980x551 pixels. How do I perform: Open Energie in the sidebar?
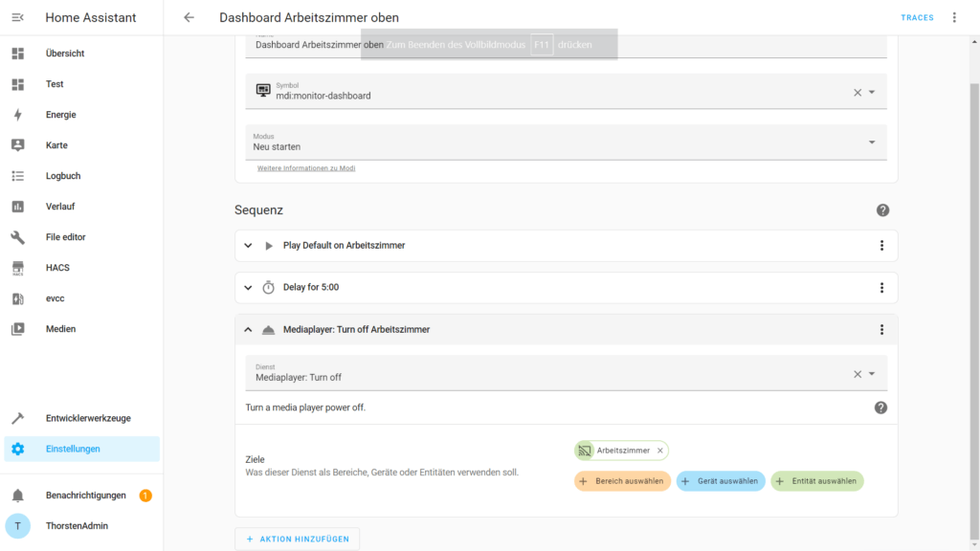point(60,115)
